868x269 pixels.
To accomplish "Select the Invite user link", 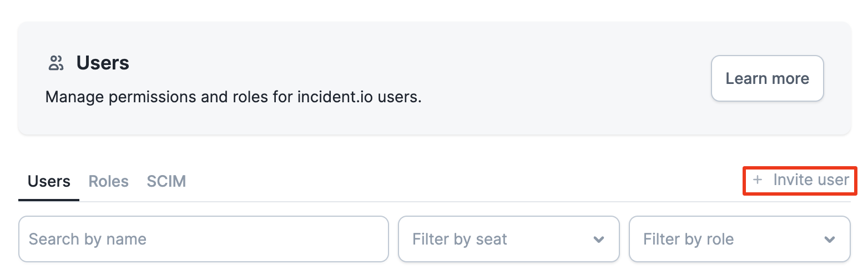I will click(810, 180).
